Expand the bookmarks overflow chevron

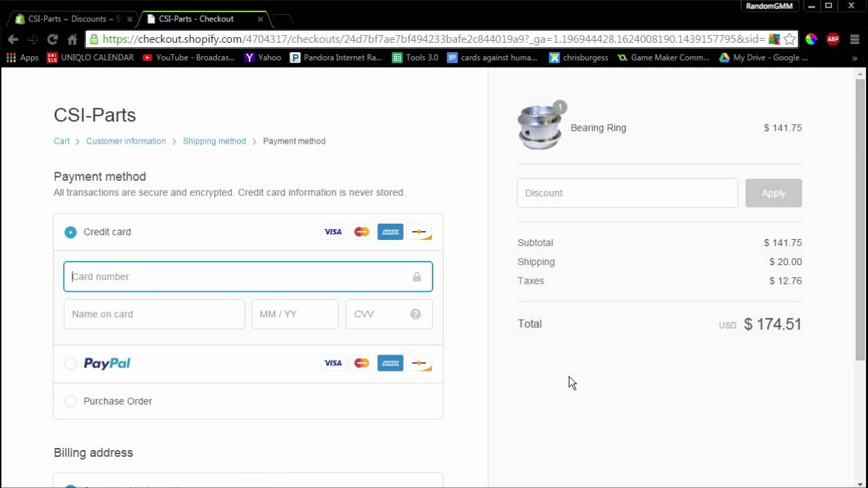click(854, 58)
